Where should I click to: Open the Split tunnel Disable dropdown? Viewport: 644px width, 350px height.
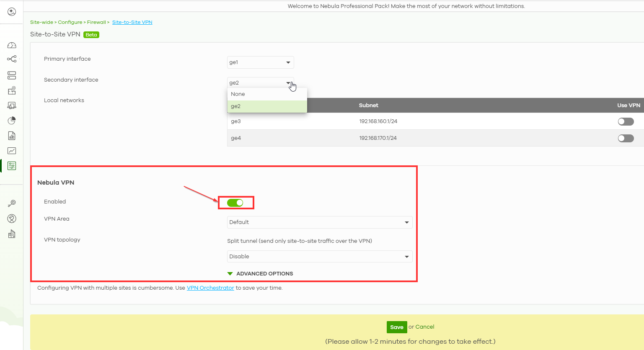coord(320,257)
